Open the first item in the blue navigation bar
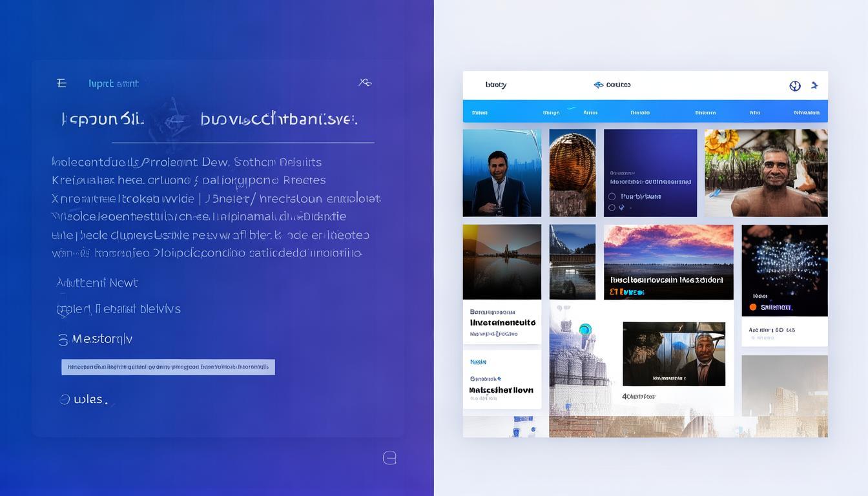Viewport: 868px width, 496px height. click(480, 112)
